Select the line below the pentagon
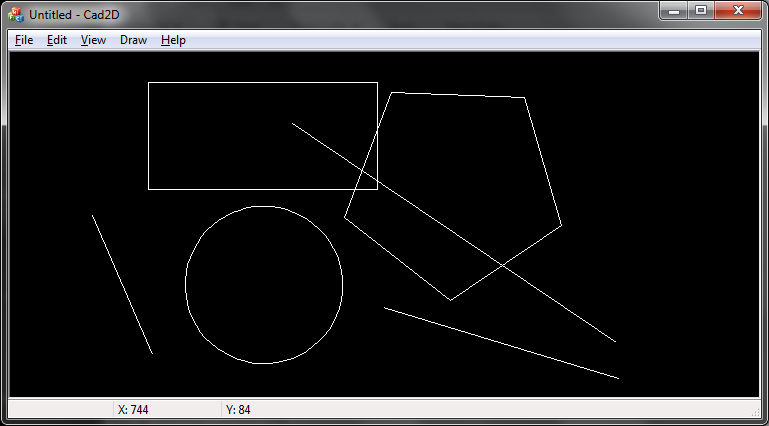This screenshot has height=426, width=769. (501, 343)
